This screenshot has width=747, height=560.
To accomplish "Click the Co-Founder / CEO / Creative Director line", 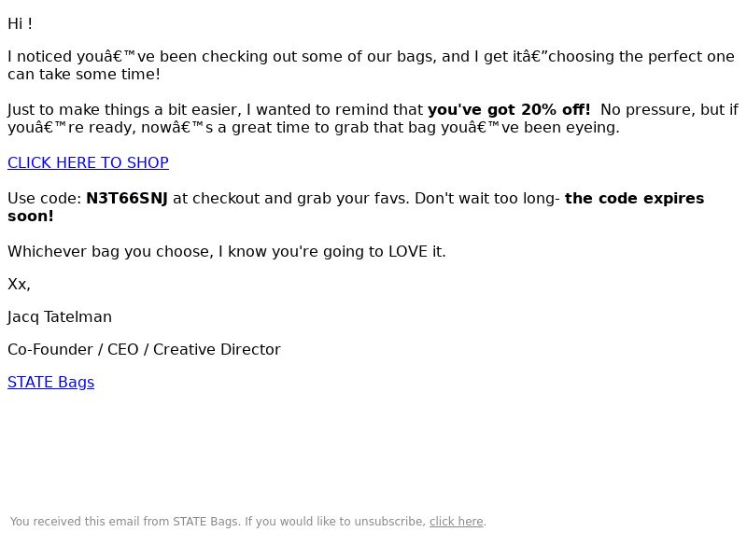I will [145, 349].
